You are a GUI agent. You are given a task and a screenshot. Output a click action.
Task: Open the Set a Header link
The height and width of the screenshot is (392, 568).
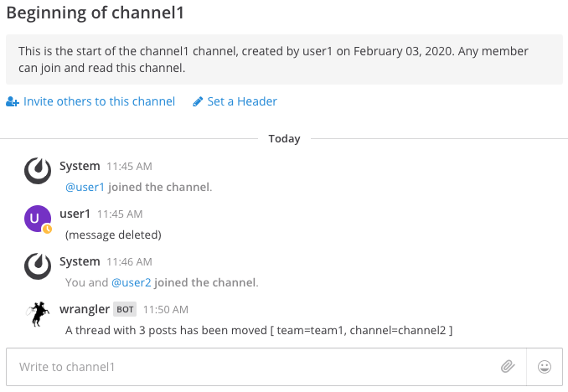(x=242, y=101)
